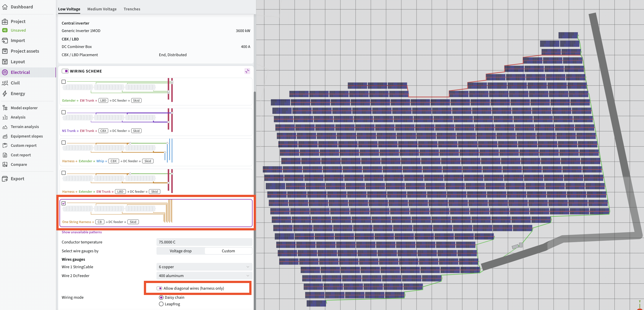The height and width of the screenshot is (310, 644).
Task: Go to Layout section icon
Action: 5,61
